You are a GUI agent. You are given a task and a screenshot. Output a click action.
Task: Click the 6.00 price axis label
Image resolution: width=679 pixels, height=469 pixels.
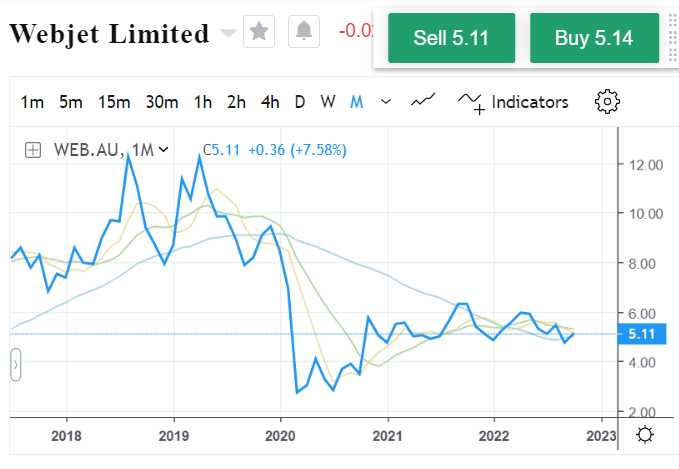[x=642, y=314]
